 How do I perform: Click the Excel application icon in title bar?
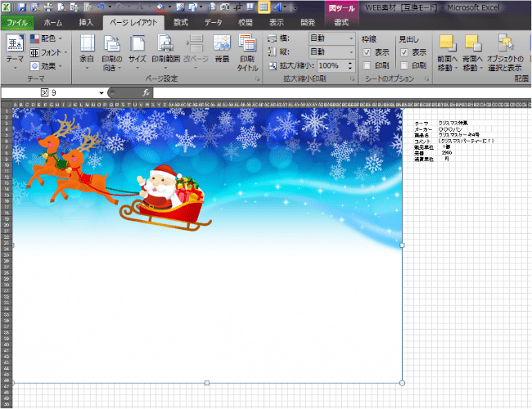6,7
